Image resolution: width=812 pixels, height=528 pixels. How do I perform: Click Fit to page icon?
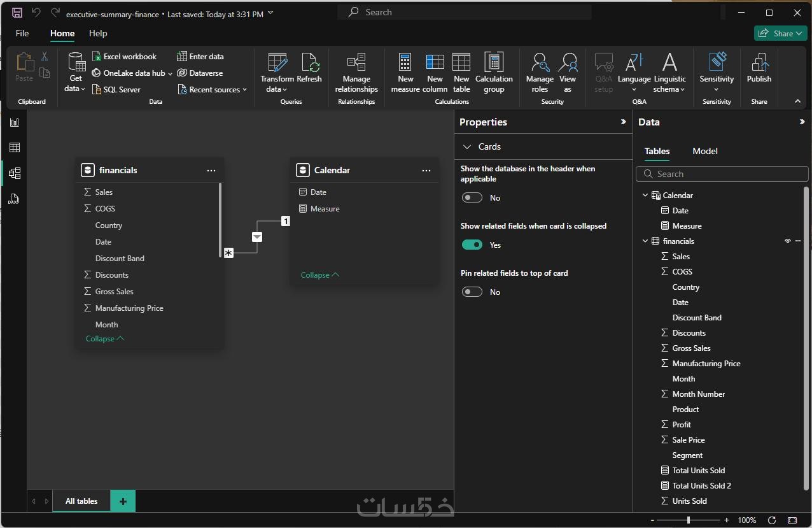pyautogui.click(x=792, y=520)
